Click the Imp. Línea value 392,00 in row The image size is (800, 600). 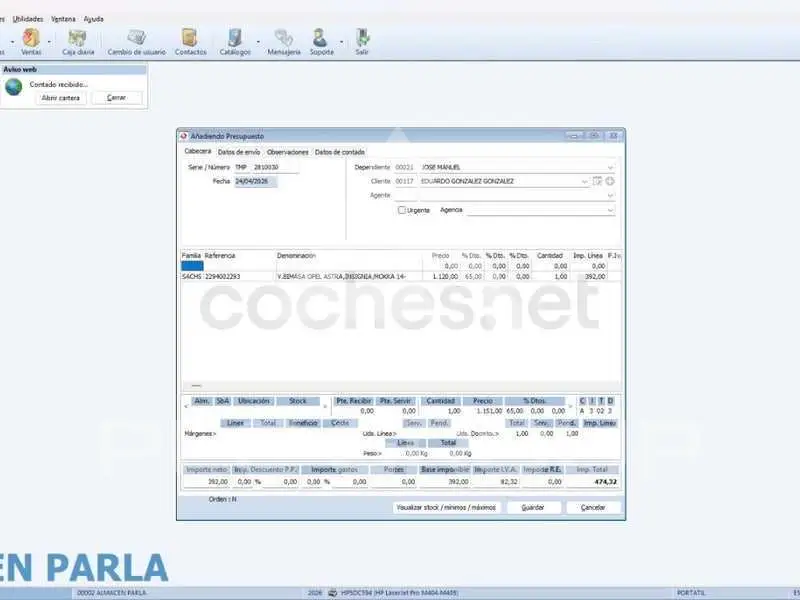coord(595,277)
